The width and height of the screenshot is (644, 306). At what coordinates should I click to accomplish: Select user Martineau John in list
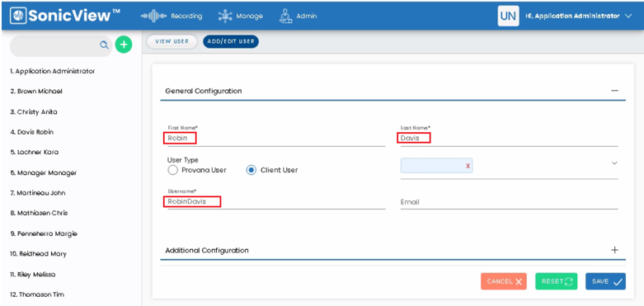(x=38, y=193)
